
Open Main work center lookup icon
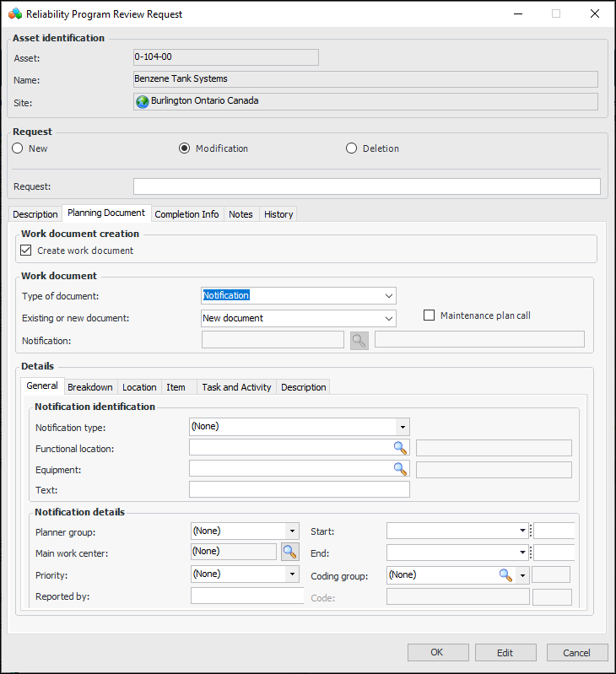pyautogui.click(x=289, y=552)
